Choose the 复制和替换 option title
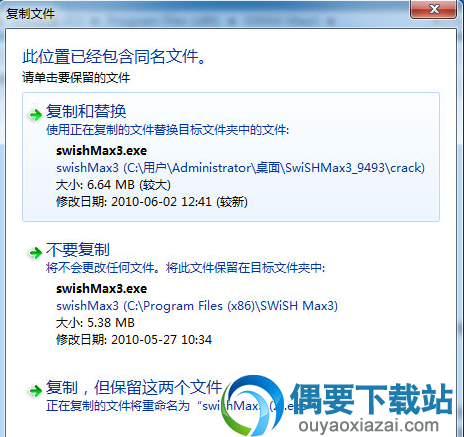 (86, 111)
